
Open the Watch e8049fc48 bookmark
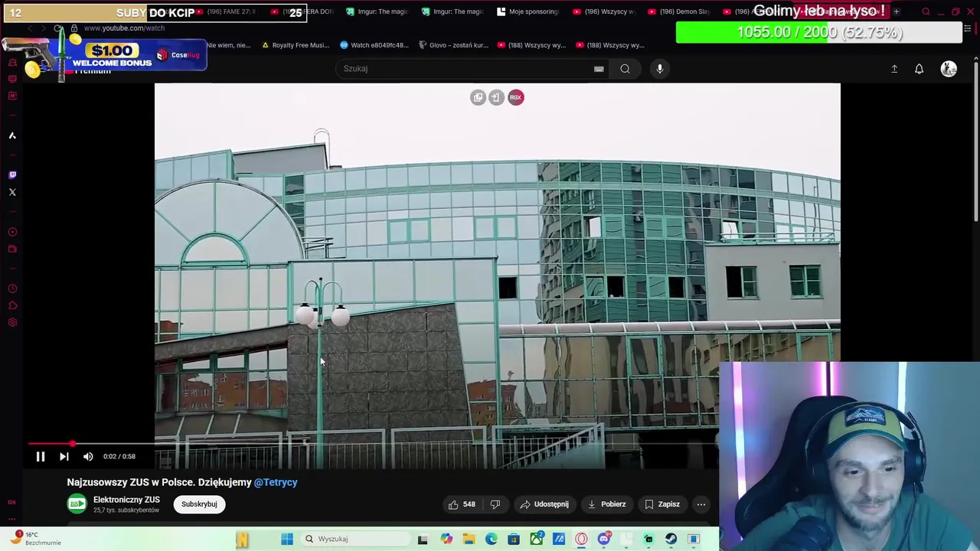pos(374,45)
